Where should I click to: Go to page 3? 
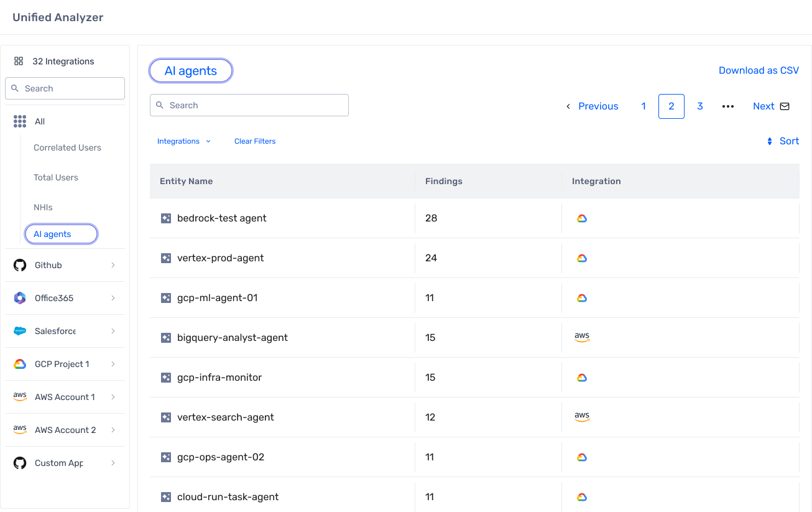pyautogui.click(x=700, y=106)
